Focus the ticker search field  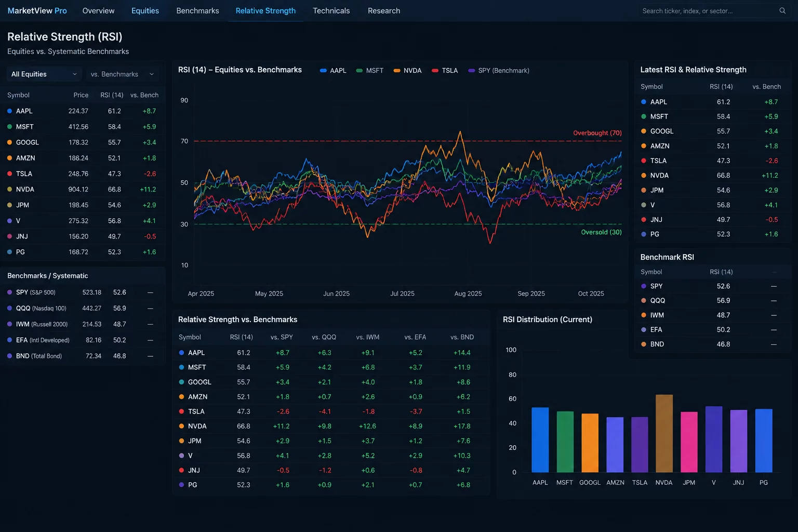[714, 11]
